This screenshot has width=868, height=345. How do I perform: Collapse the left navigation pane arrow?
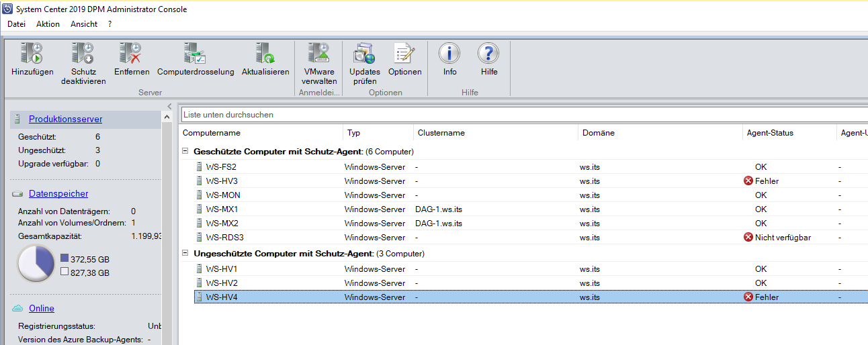[170, 107]
